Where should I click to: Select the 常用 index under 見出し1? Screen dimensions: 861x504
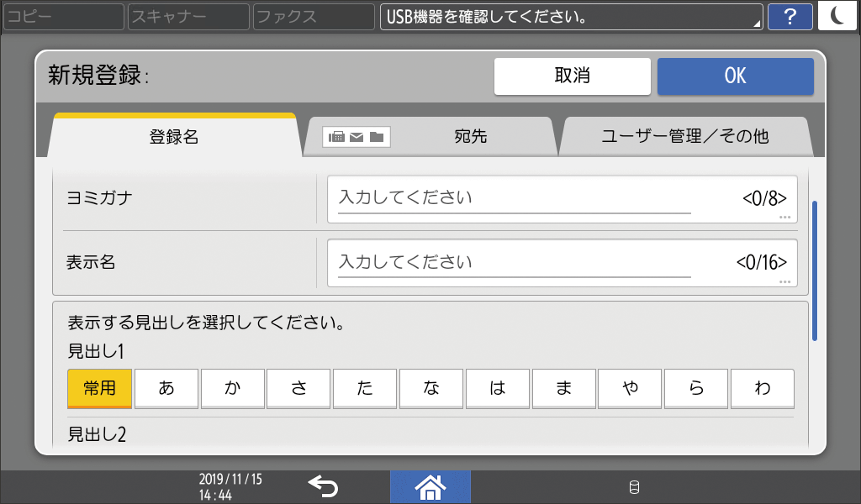point(99,388)
